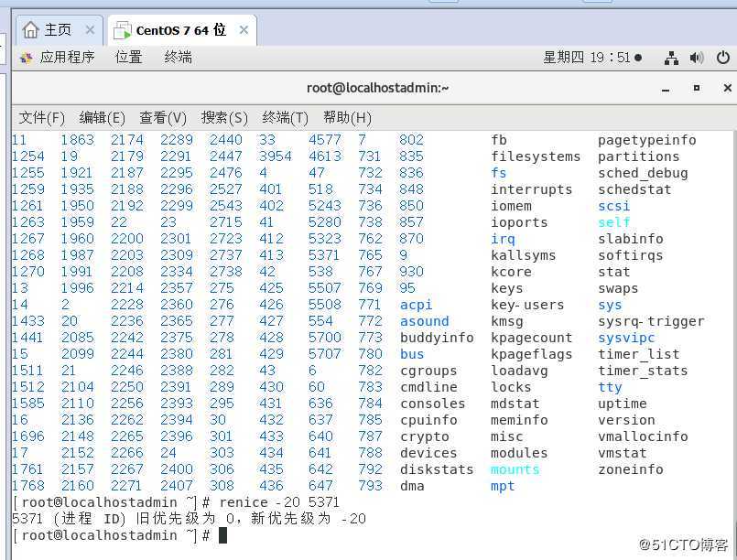The image size is (737, 560).
Task: Click the CentOS VM tab icon
Action: pos(123,30)
